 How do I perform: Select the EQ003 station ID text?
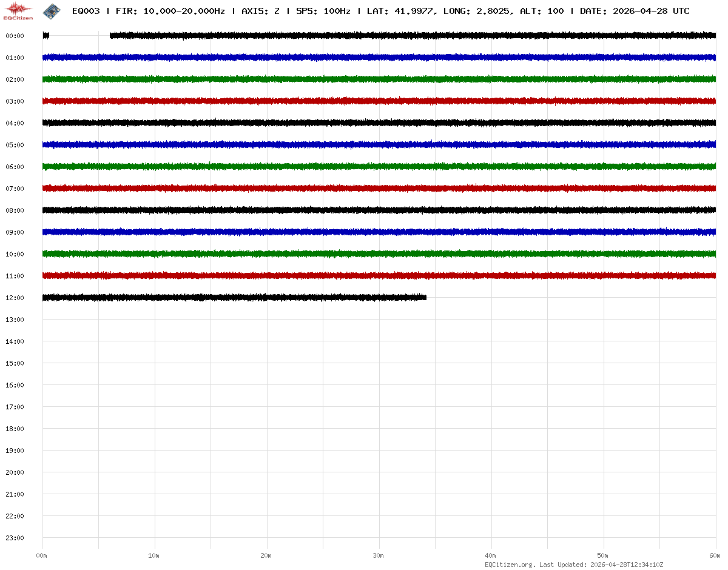tap(86, 11)
